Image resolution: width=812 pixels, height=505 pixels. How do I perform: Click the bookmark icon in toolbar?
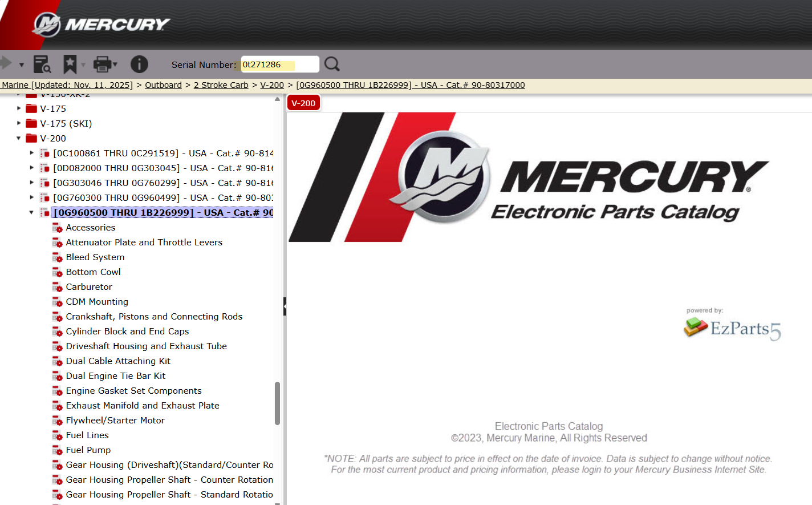pos(70,64)
